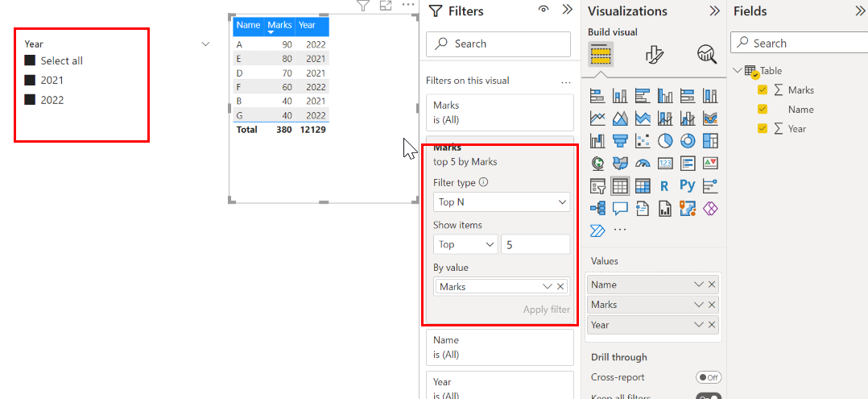868x399 pixels.
Task: Insert a funnel chart visual
Action: 620,141
